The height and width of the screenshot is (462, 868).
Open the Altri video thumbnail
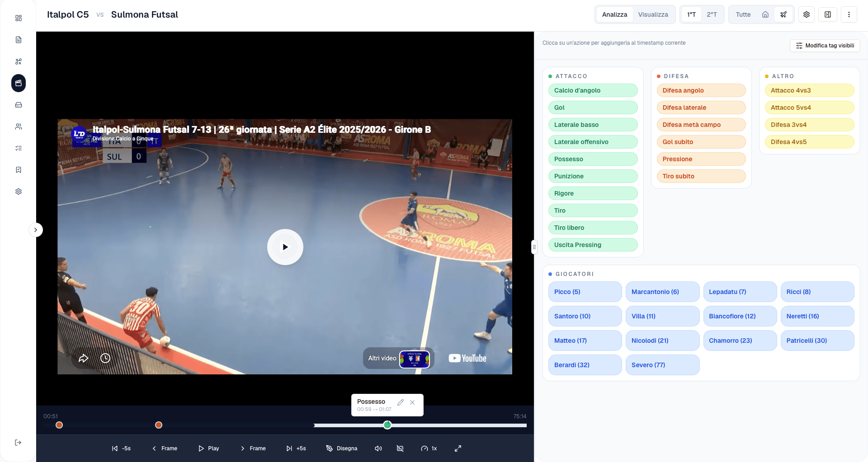tap(415, 359)
